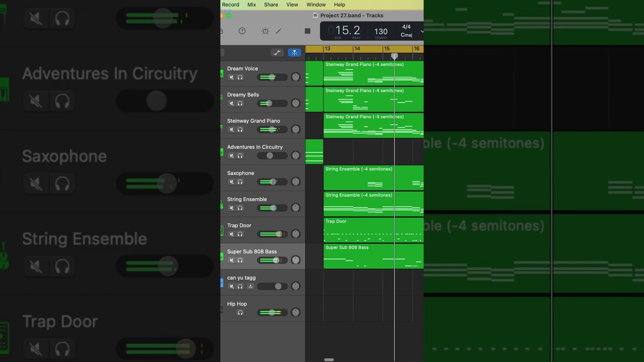Open the View menu

(x=292, y=5)
